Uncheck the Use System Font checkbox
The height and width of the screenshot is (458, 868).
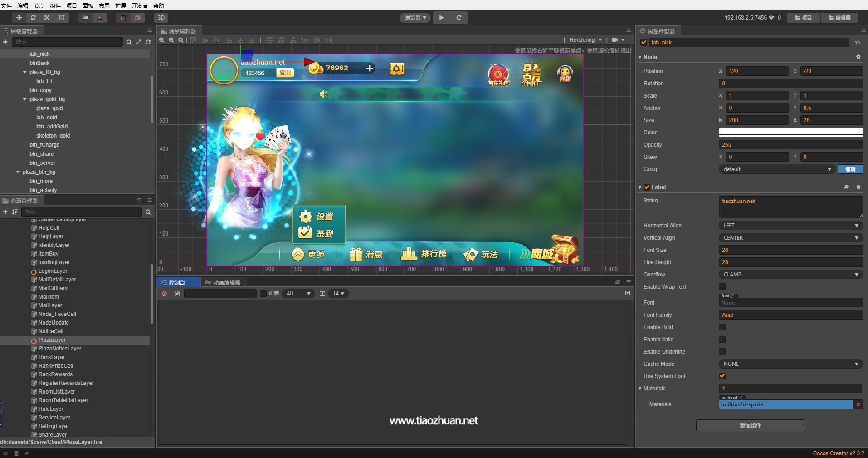[x=722, y=376]
